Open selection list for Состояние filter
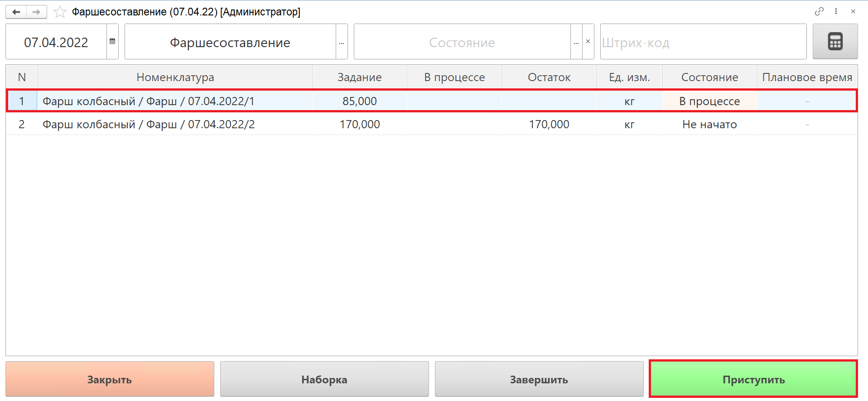This screenshot has width=868, height=401. tap(576, 43)
